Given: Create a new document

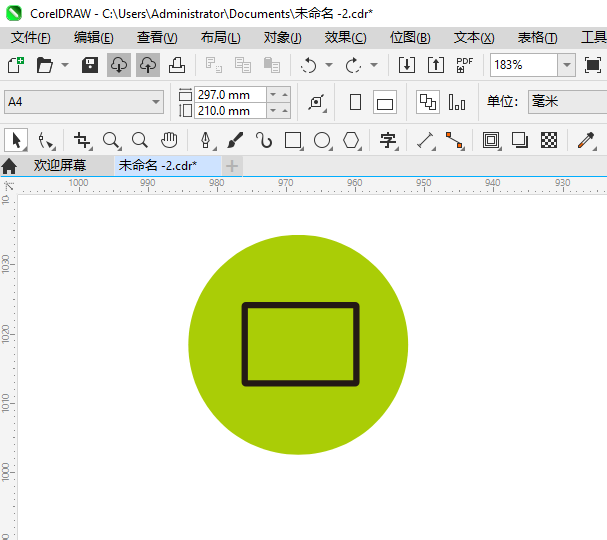Looking at the screenshot, I should point(16,65).
